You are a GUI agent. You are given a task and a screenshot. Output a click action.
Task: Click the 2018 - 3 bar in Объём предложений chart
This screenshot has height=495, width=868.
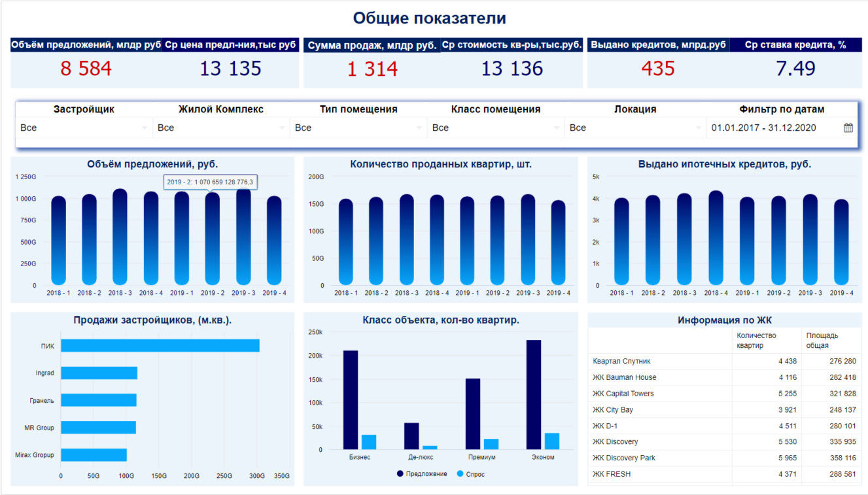(x=120, y=237)
